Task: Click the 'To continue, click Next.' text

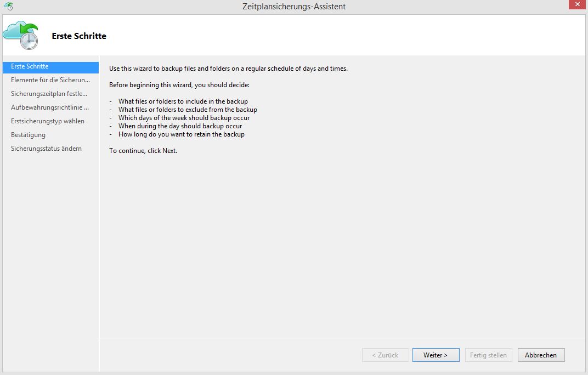Action: pyautogui.click(x=143, y=151)
